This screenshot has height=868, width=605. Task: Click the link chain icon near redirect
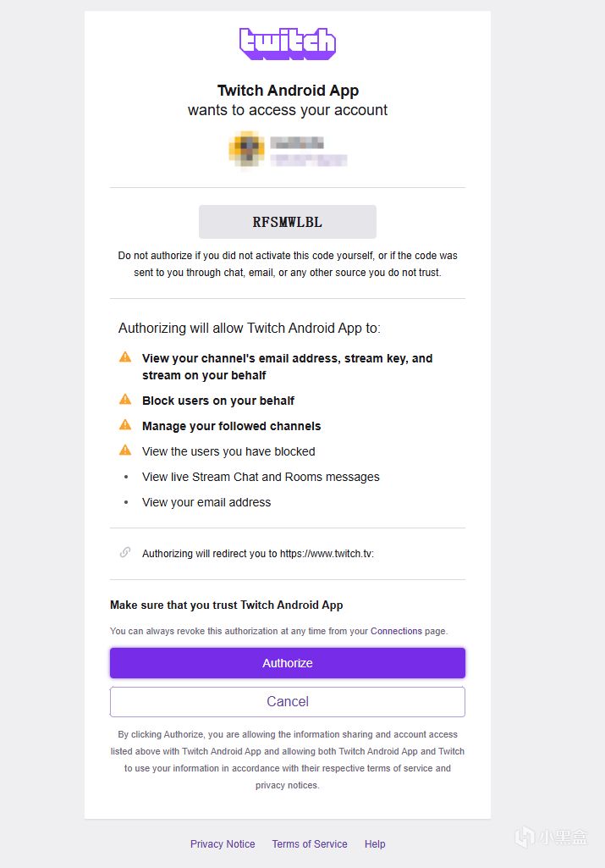pyautogui.click(x=125, y=553)
